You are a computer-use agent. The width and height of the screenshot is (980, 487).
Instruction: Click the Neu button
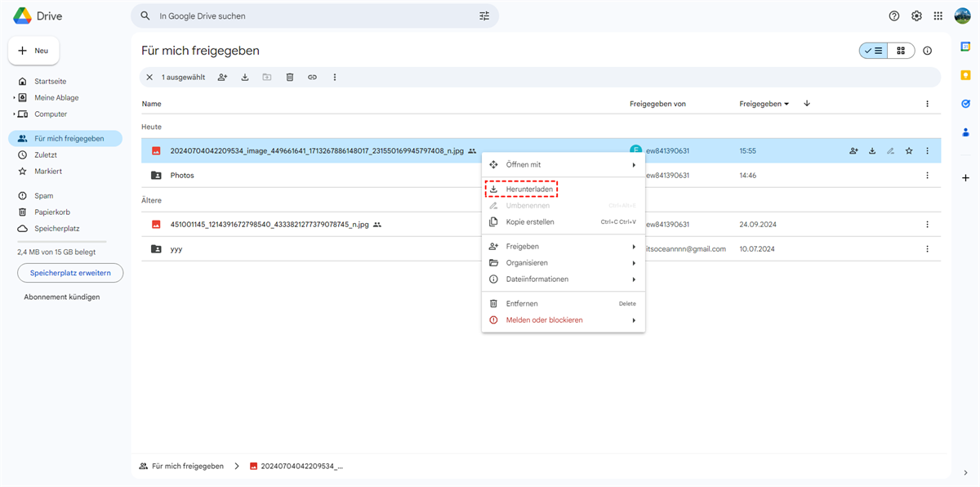33,51
